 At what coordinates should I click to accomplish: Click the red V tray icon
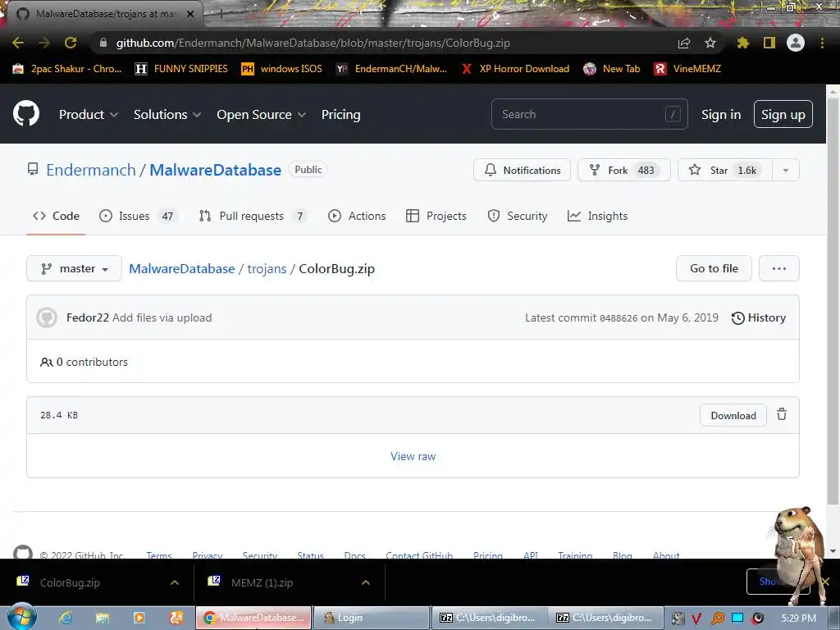pyautogui.click(x=696, y=619)
